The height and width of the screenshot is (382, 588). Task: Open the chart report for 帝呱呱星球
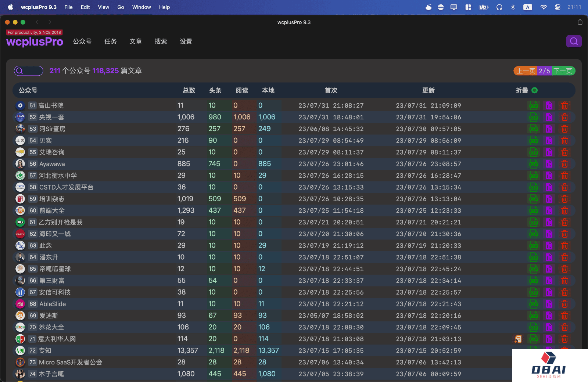(x=549, y=269)
